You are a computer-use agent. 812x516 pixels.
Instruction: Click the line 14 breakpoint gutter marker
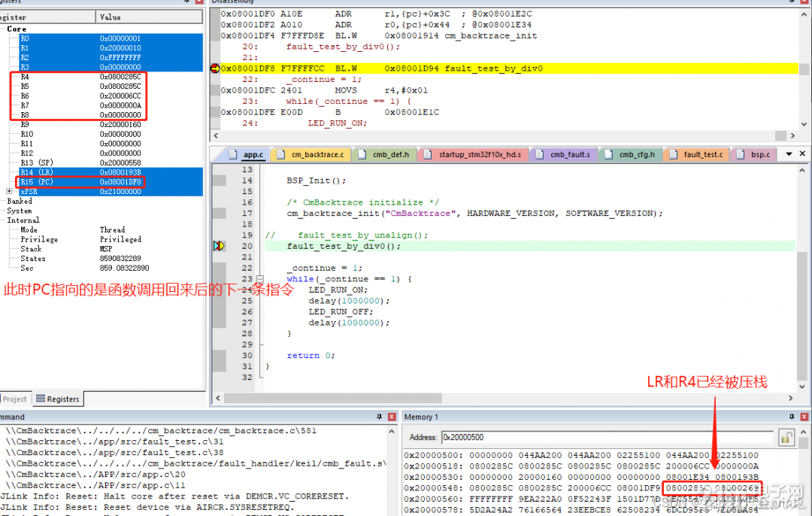[x=219, y=181]
